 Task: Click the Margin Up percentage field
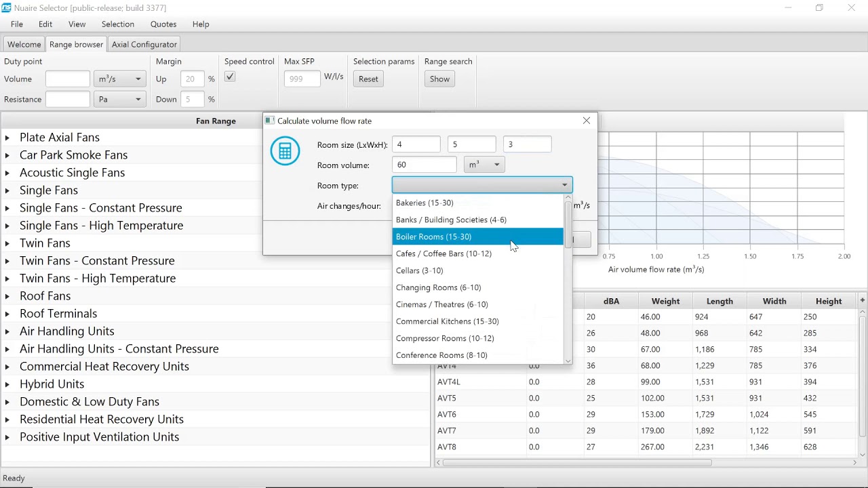pyautogui.click(x=193, y=79)
